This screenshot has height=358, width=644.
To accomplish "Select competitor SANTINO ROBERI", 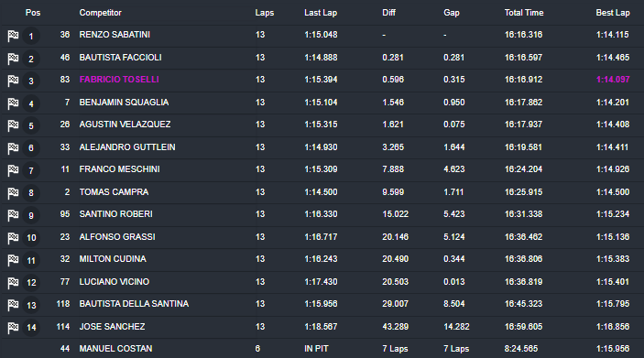I will pos(115,214).
